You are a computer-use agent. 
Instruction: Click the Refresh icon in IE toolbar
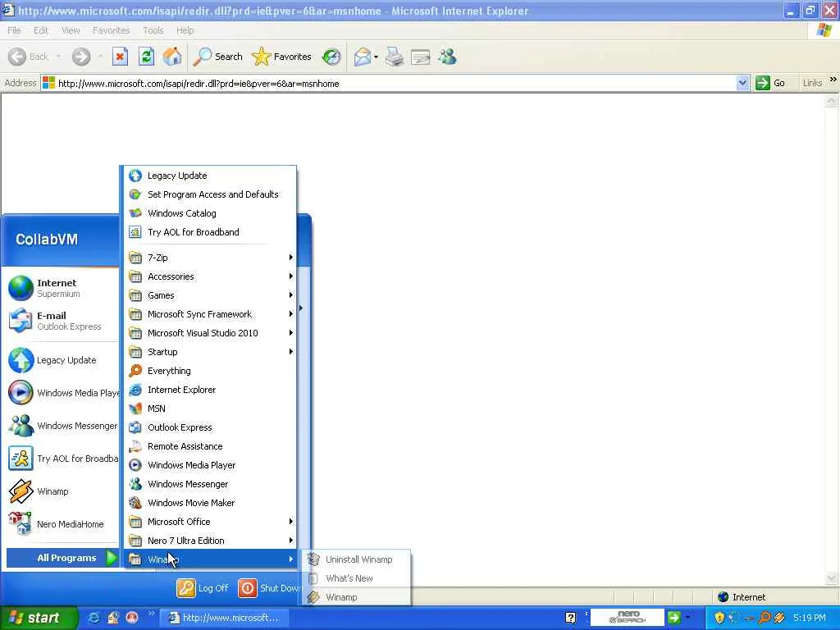point(146,57)
